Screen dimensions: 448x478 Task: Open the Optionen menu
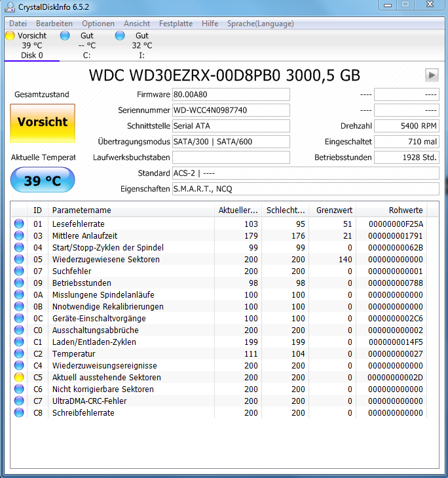pyautogui.click(x=98, y=24)
